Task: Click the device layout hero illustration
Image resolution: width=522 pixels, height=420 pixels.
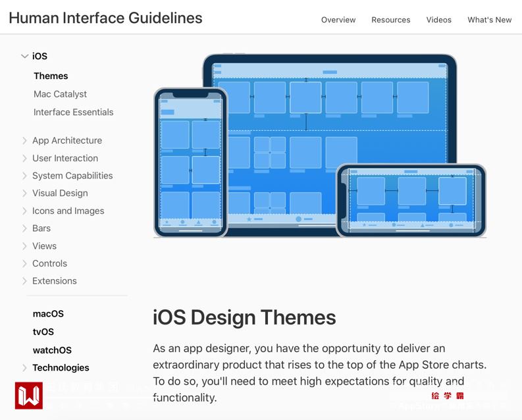Action: [x=320, y=145]
